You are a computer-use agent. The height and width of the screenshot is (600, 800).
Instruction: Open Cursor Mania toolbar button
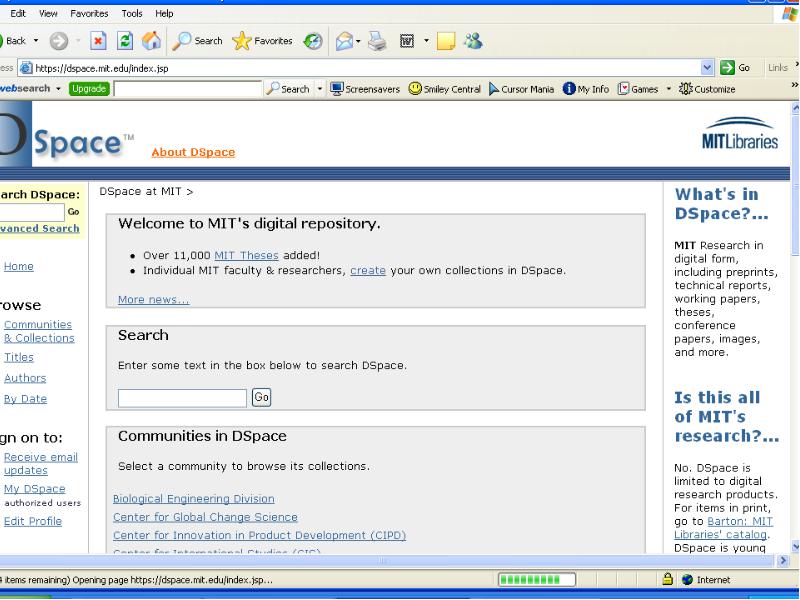521,89
